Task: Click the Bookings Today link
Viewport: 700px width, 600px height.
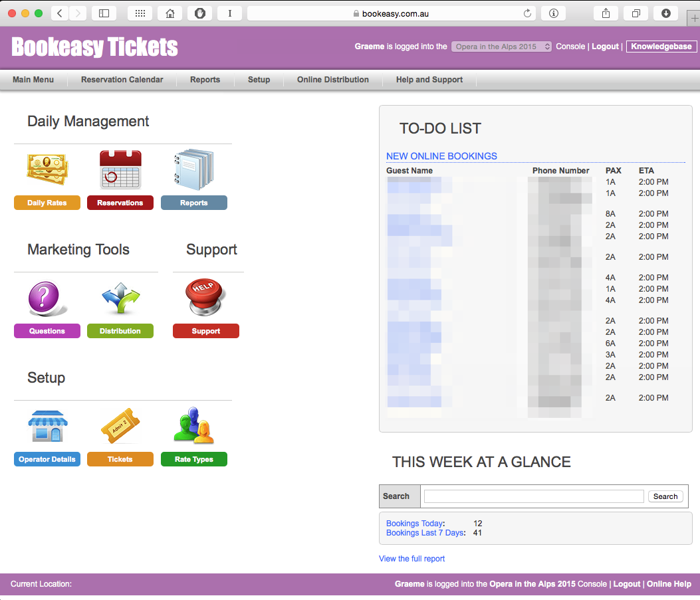Action: (x=415, y=524)
